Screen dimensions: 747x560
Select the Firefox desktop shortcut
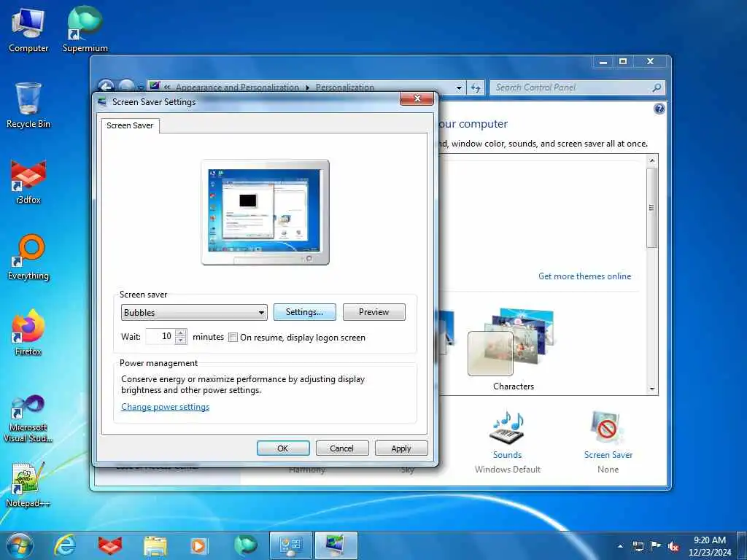[28, 332]
